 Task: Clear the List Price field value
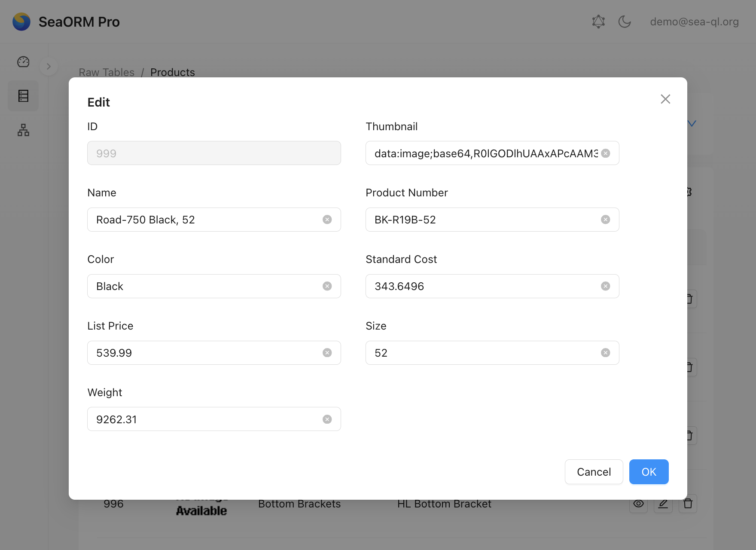click(x=327, y=353)
